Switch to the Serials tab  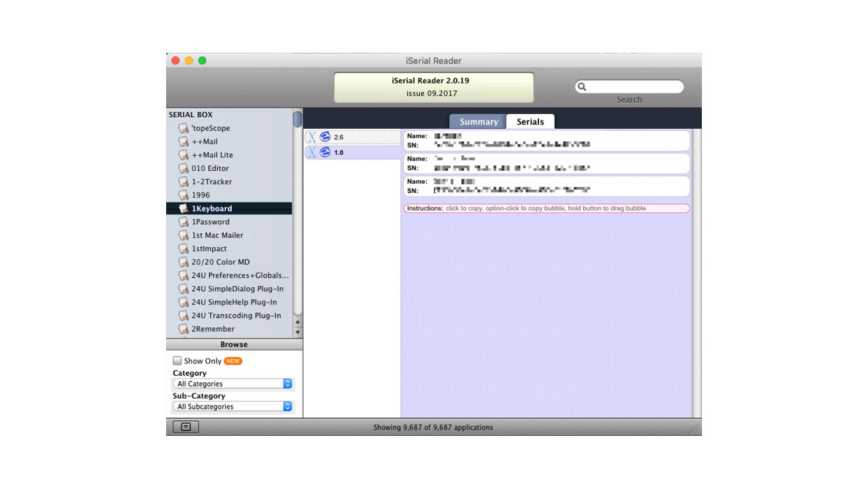click(530, 121)
